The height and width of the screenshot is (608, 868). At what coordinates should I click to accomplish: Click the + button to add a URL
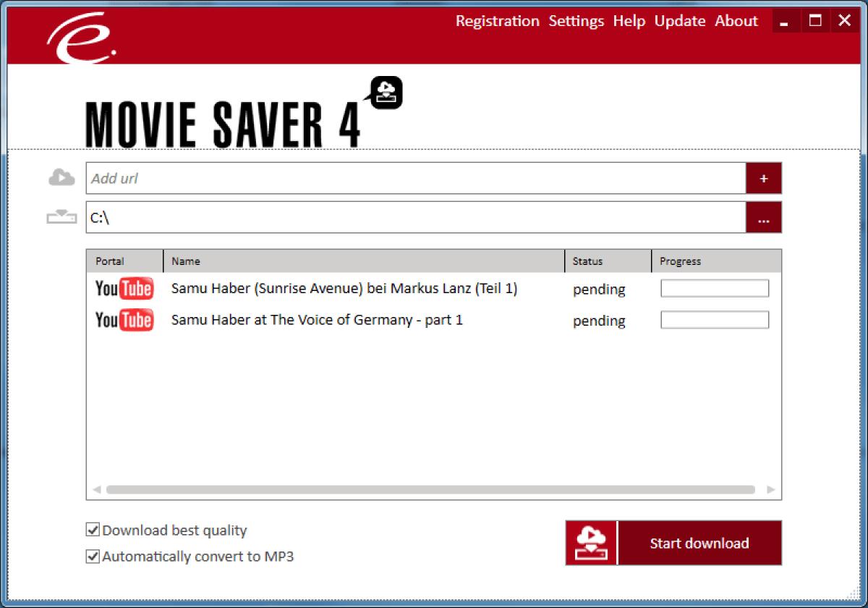tap(764, 178)
